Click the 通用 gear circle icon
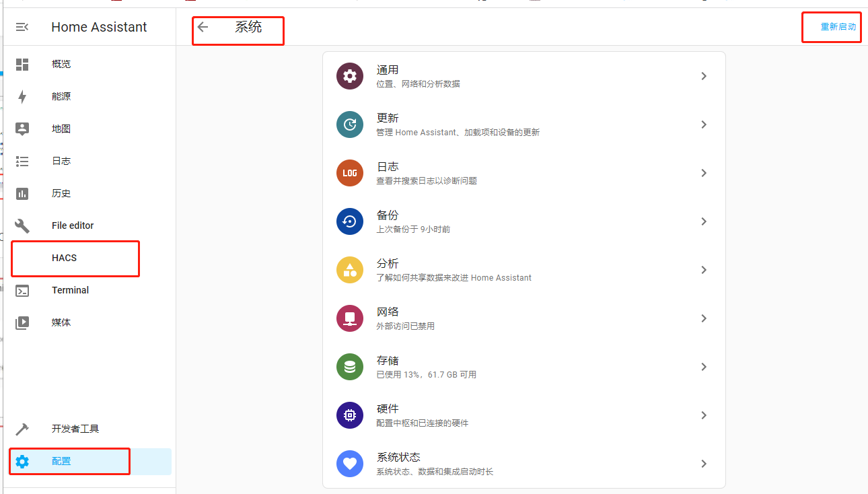Screen dimensions: 868x494 [350, 76]
